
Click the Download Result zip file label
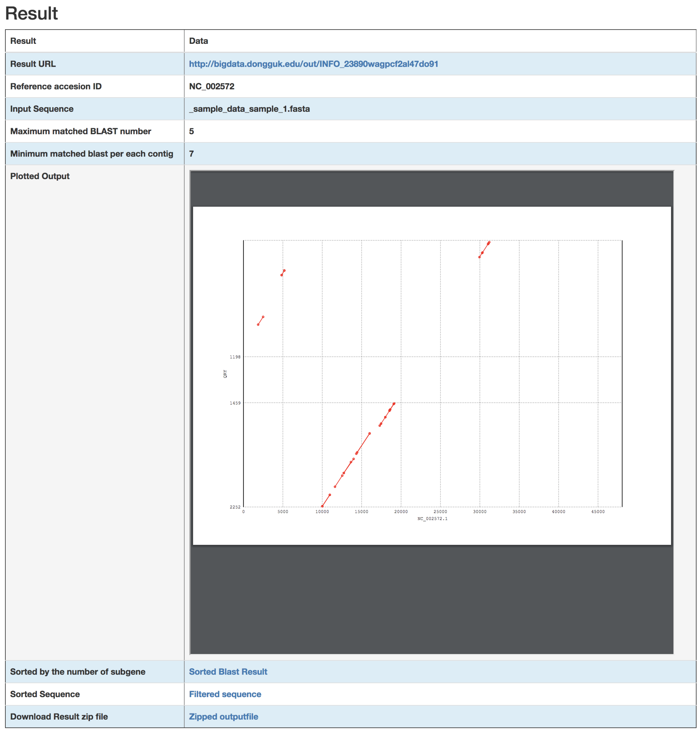coord(59,716)
